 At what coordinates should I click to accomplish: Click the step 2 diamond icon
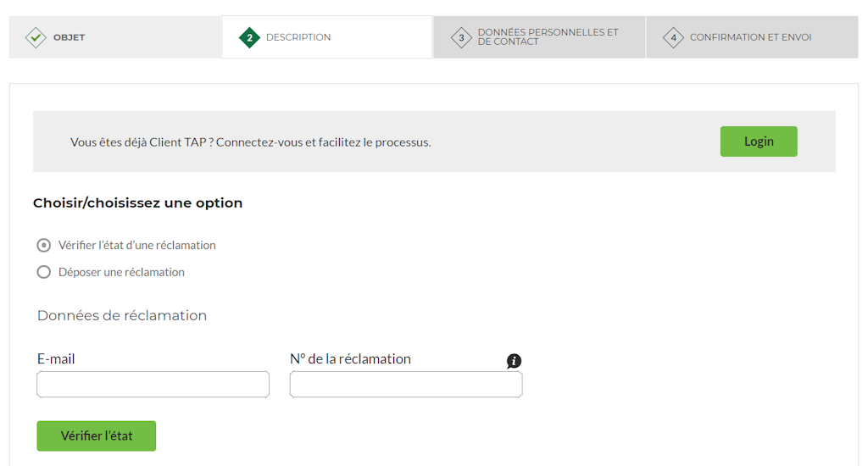pyautogui.click(x=250, y=37)
